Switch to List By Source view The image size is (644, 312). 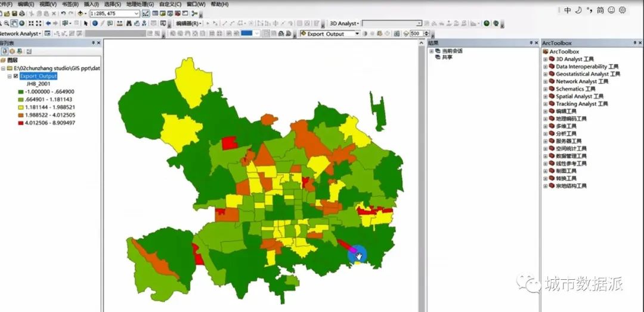[x=12, y=51]
